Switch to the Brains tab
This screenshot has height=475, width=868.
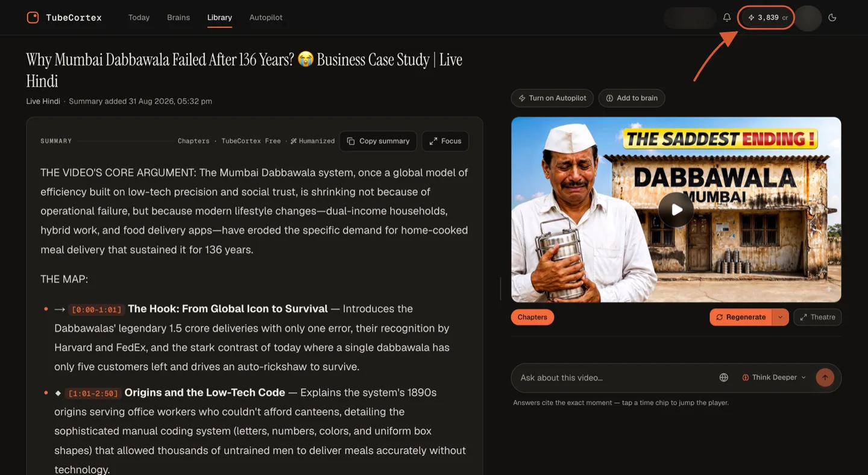pyautogui.click(x=178, y=17)
